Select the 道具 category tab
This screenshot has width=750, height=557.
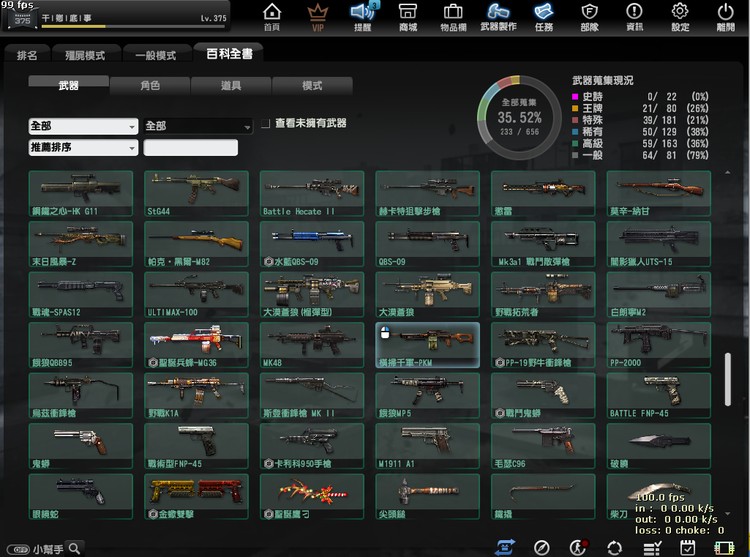tap(231, 86)
